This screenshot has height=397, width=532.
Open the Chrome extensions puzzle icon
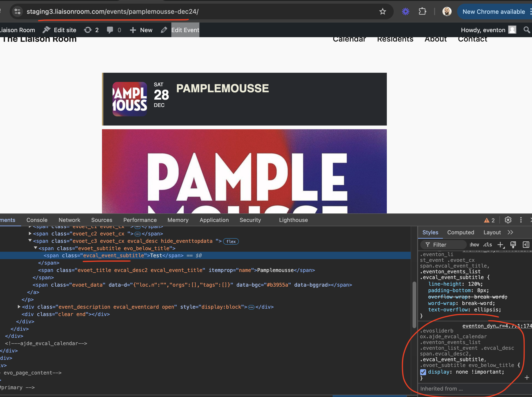(x=422, y=11)
